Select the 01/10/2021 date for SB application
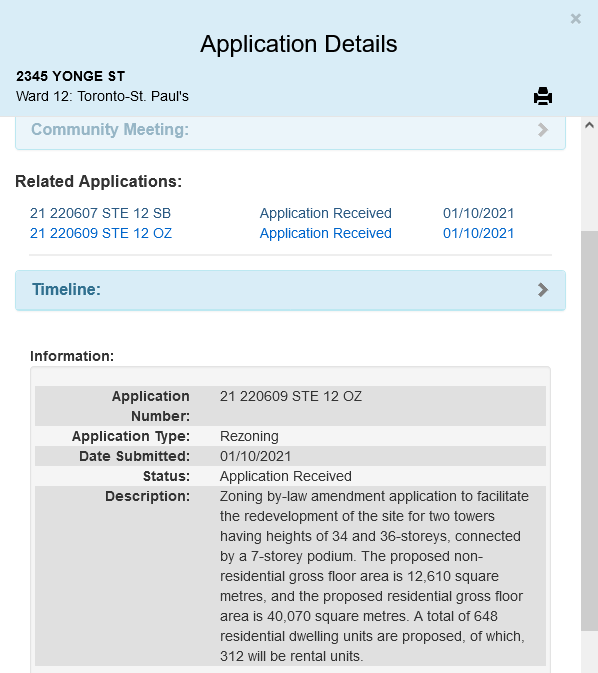 coord(478,213)
